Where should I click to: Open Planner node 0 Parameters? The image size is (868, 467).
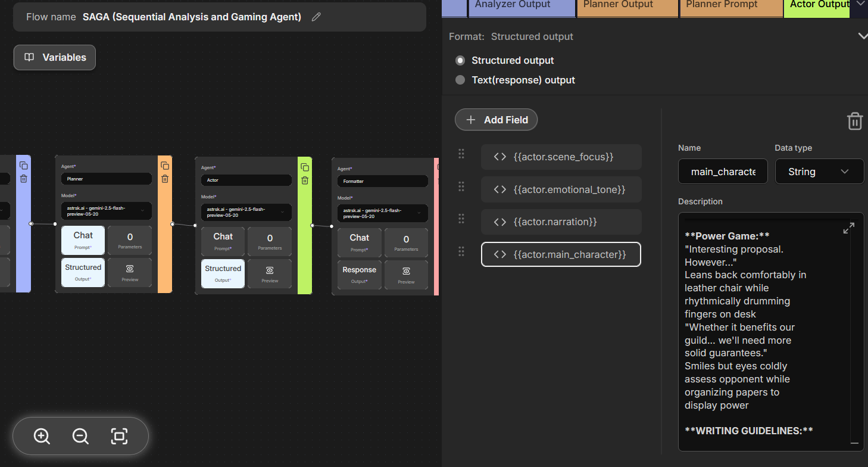[130, 240]
